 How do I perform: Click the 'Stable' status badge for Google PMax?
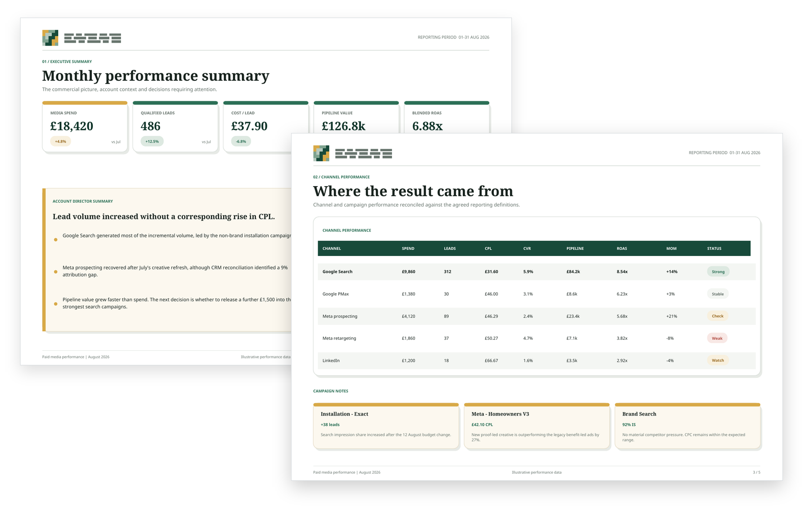pyautogui.click(x=718, y=294)
